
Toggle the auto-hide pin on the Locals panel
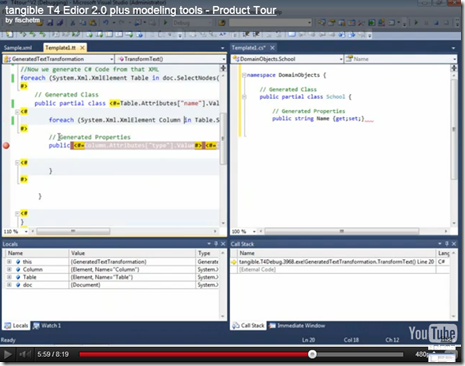(x=216, y=244)
